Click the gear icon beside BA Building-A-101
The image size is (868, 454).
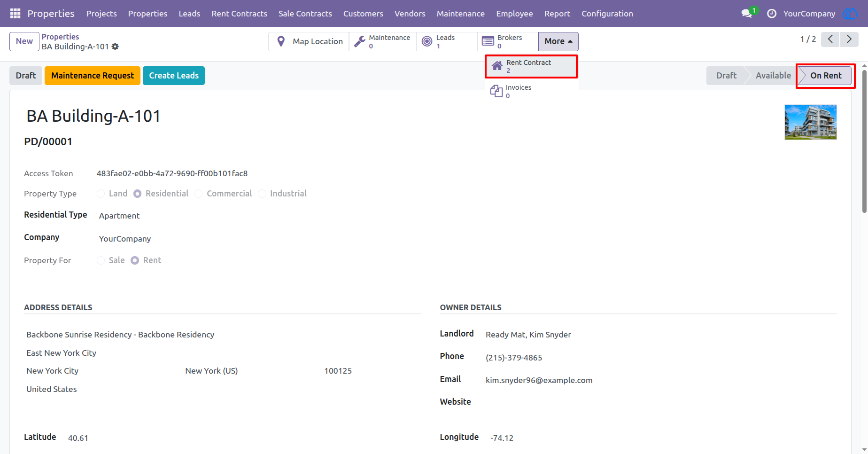[115, 47]
